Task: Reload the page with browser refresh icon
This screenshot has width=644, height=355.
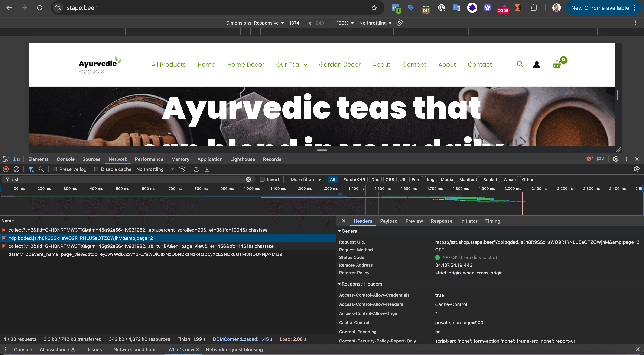Action: coord(39,8)
